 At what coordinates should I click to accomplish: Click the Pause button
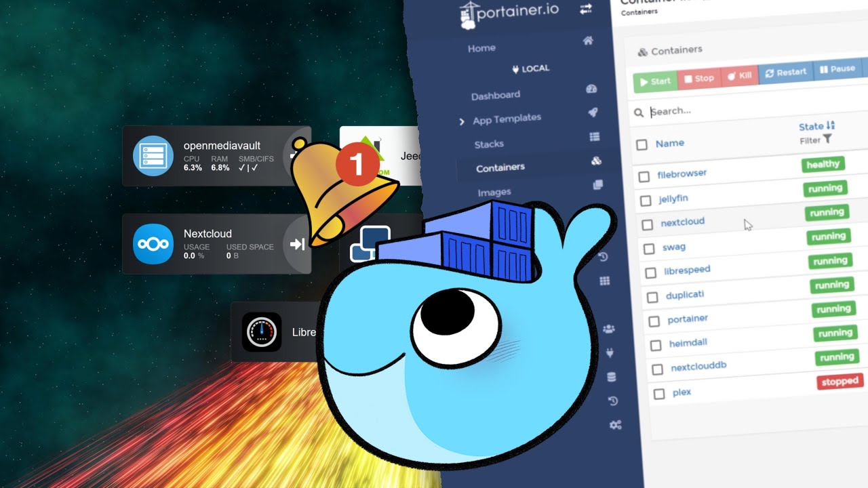(837, 69)
